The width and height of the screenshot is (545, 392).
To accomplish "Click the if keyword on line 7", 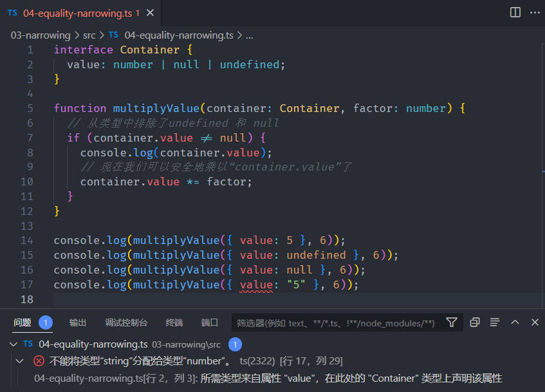I will coord(73,138).
